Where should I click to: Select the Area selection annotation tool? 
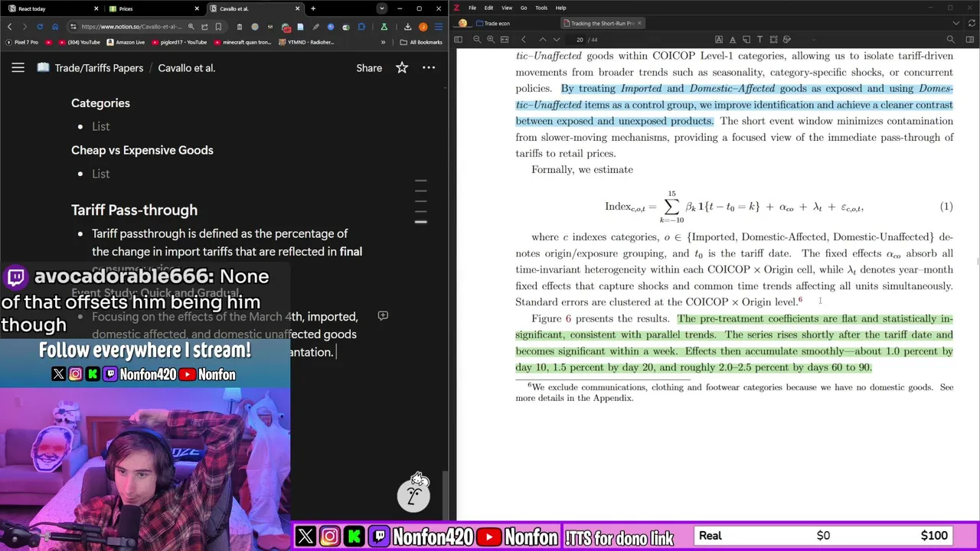(x=773, y=40)
